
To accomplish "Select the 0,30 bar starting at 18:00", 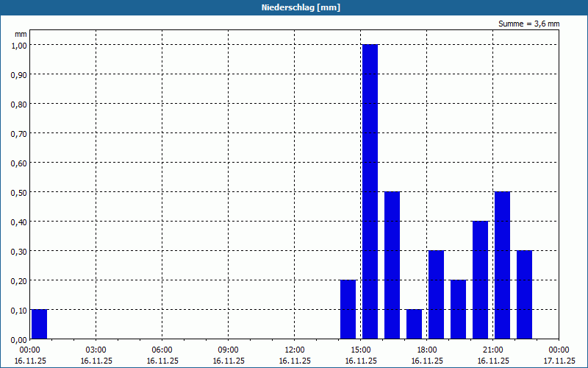I will tap(436, 295).
